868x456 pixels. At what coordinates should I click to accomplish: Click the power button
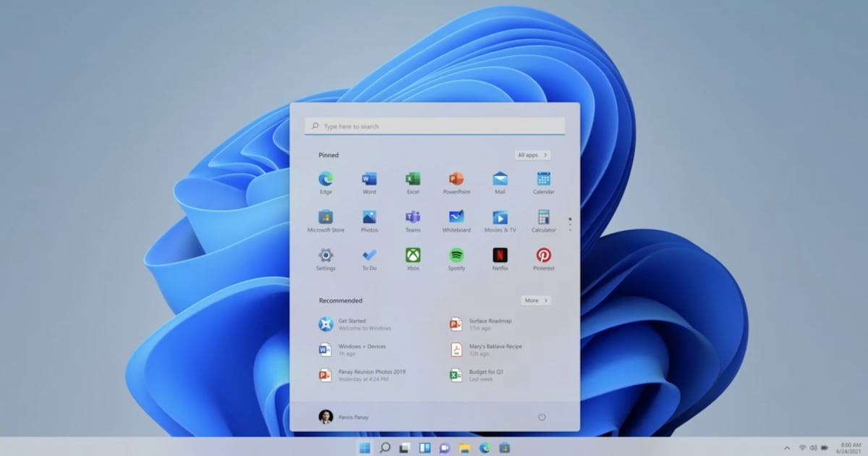(x=542, y=417)
